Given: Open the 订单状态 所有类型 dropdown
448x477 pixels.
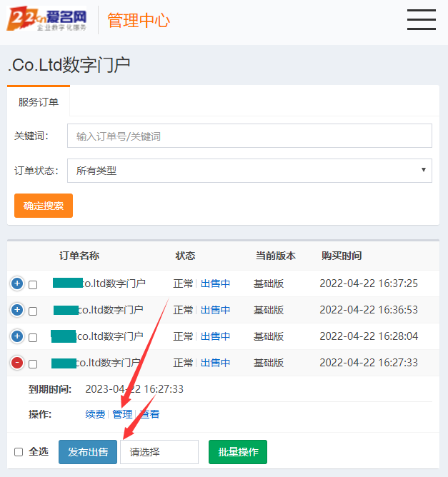Looking at the screenshot, I should (249, 171).
